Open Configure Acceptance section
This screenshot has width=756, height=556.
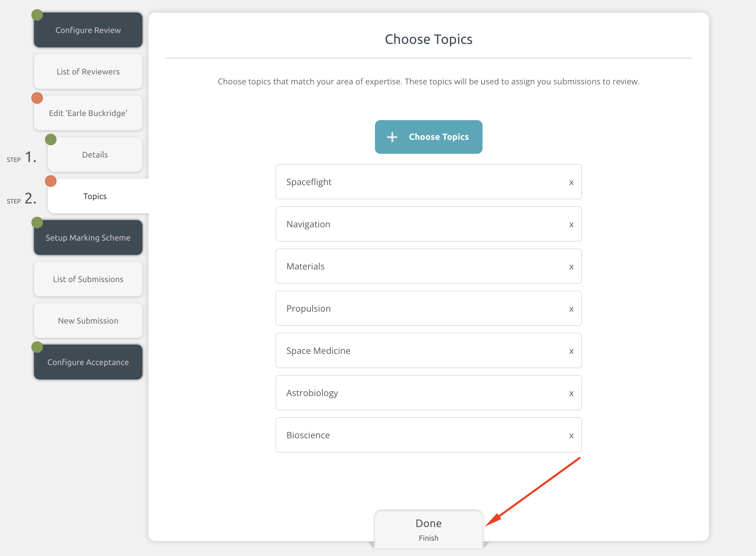point(88,362)
